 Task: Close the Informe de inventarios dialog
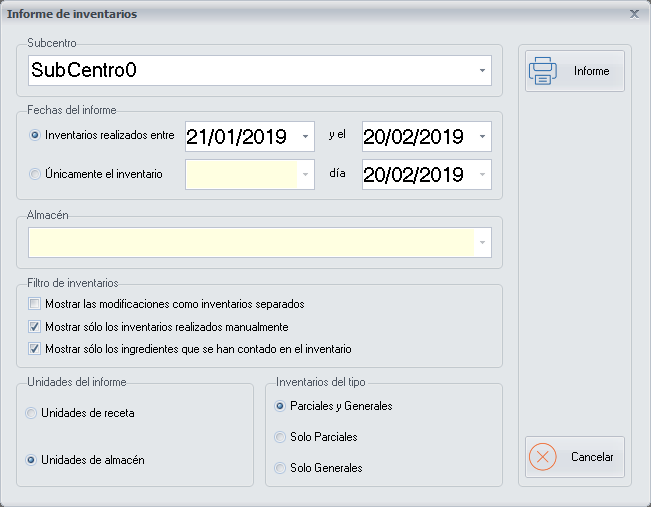coord(634,14)
